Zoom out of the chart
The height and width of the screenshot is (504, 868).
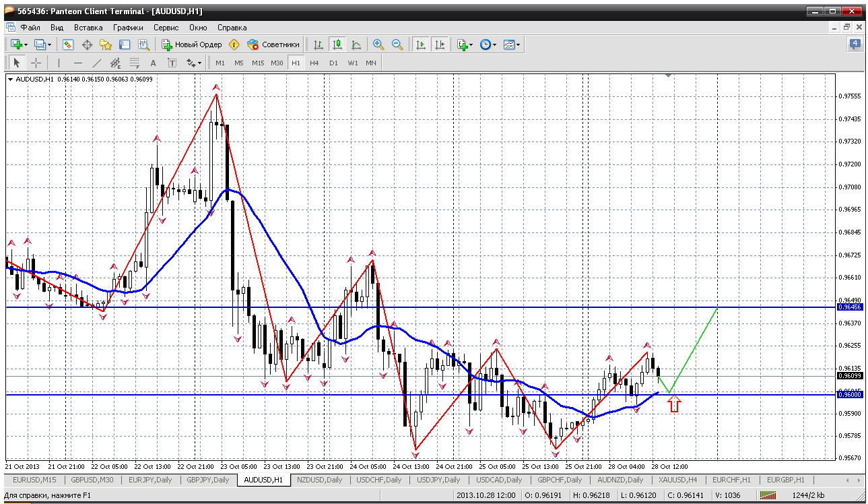click(x=397, y=44)
